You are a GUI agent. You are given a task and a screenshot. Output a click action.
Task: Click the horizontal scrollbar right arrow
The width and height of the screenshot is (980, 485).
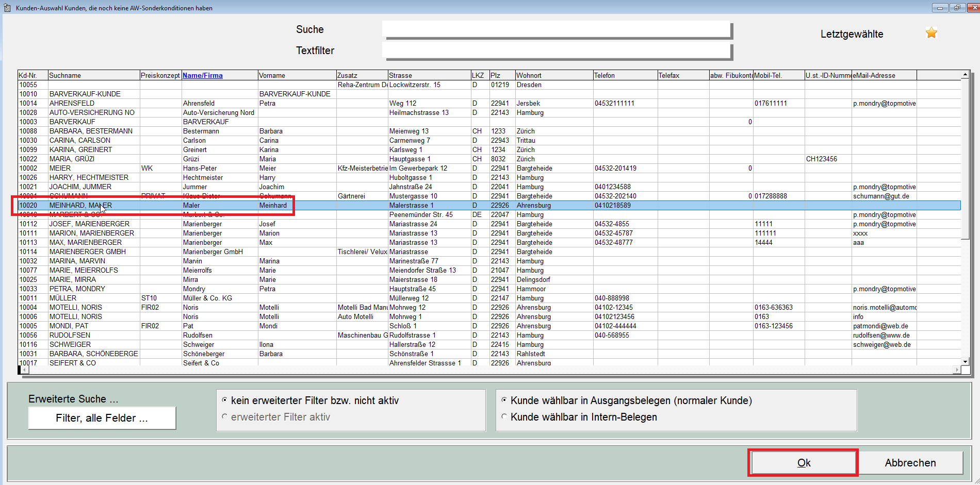click(x=957, y=370)
